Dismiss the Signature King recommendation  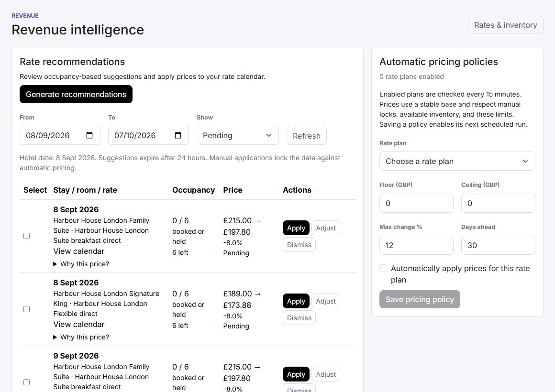[x=299, y=318]
